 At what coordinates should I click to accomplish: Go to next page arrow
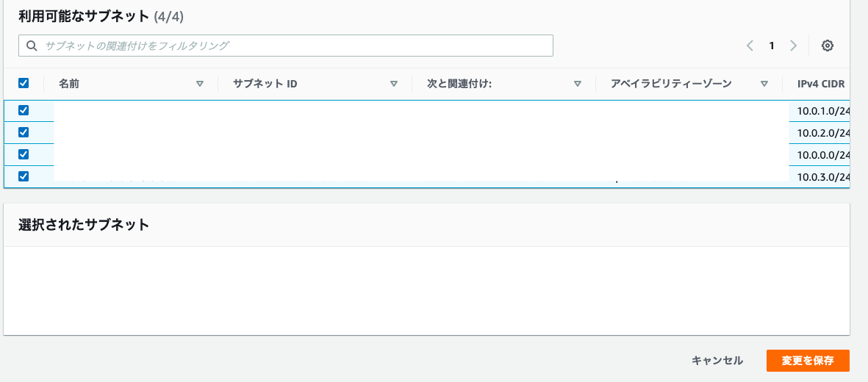click(x=793, y=46)
